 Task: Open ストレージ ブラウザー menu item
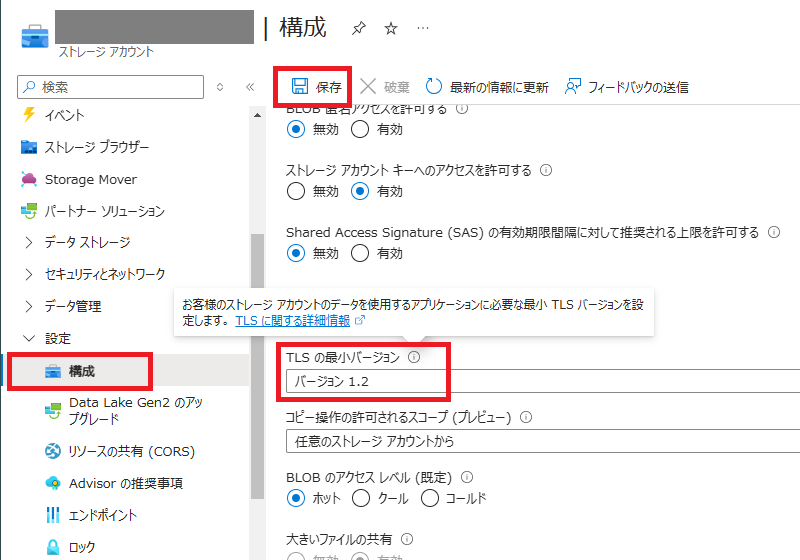tap(96, 147)
